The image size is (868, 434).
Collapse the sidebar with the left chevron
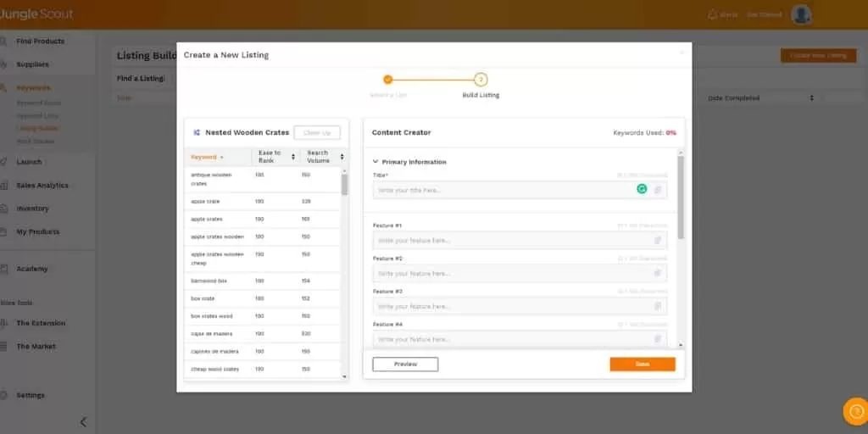tap(83, 422)
